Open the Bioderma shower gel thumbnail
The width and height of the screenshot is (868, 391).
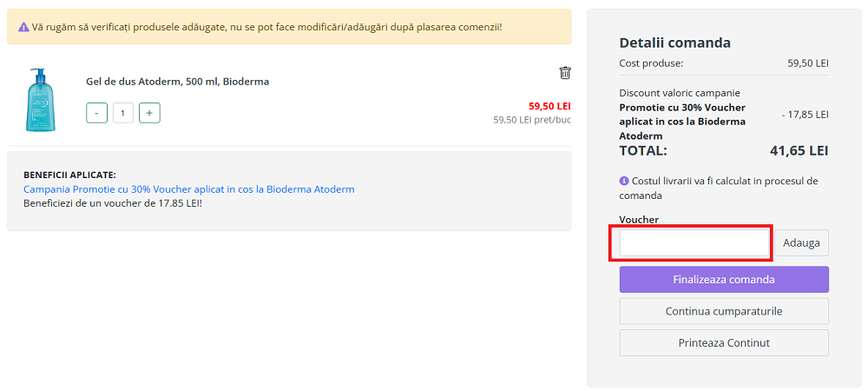pos(40,100)
